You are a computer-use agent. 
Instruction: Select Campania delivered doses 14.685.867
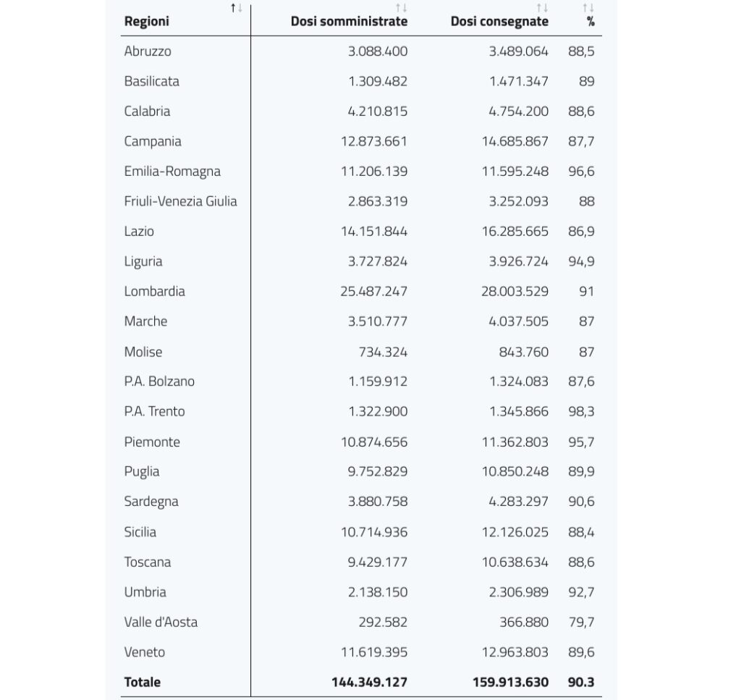click(x=515, y=141)
